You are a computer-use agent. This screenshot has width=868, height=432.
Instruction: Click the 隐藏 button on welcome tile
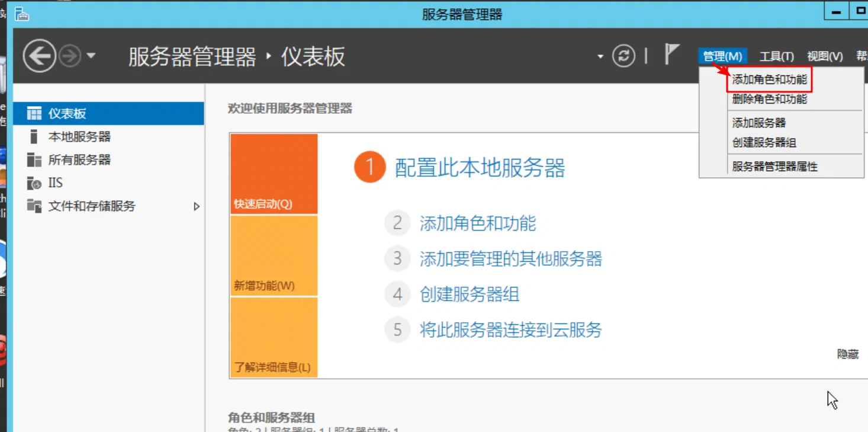tap(848, 354)
